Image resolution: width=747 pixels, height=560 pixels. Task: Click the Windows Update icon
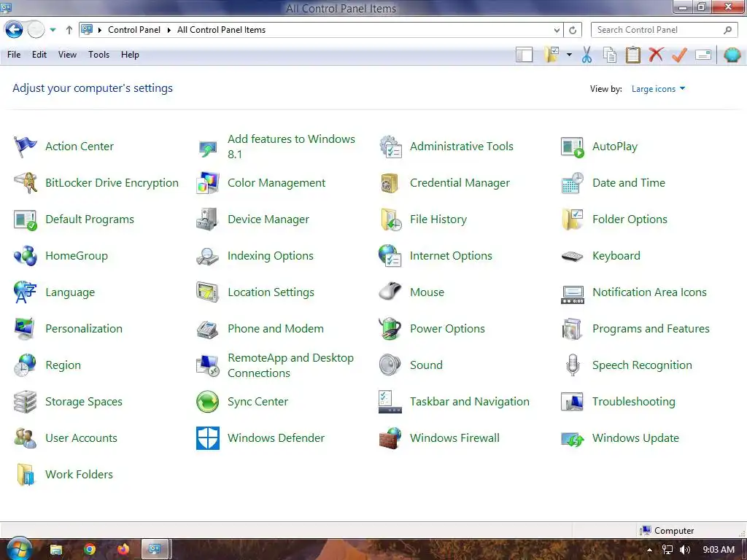[573, 438]
